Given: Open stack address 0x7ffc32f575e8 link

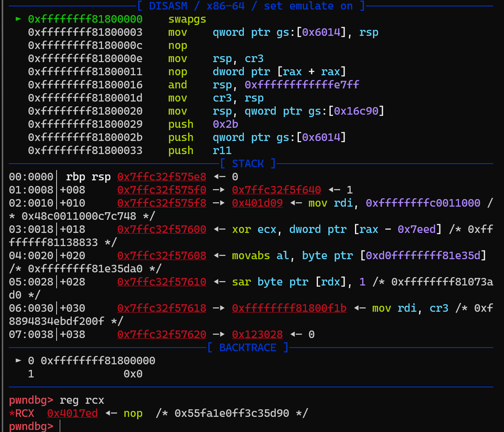Looking at the screenshot, I should click(162, 177).
